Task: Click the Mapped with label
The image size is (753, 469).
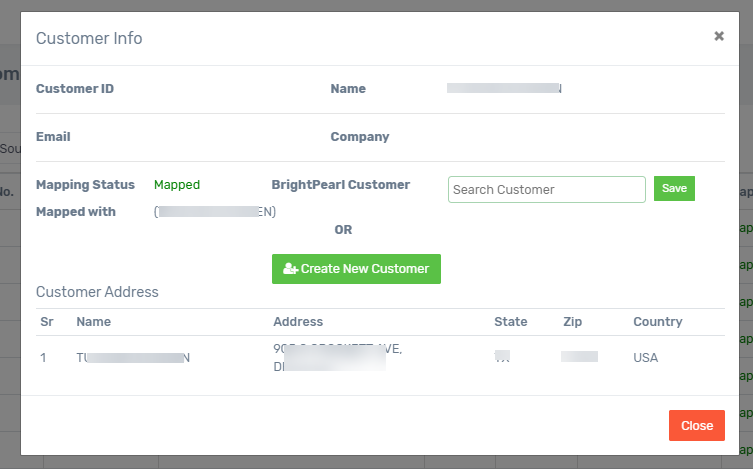Action: click(x=76, y=212)
